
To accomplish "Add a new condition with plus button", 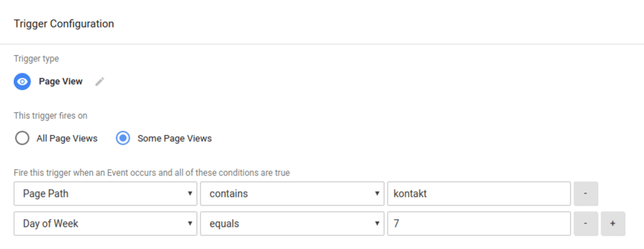I will click(613, 223).
